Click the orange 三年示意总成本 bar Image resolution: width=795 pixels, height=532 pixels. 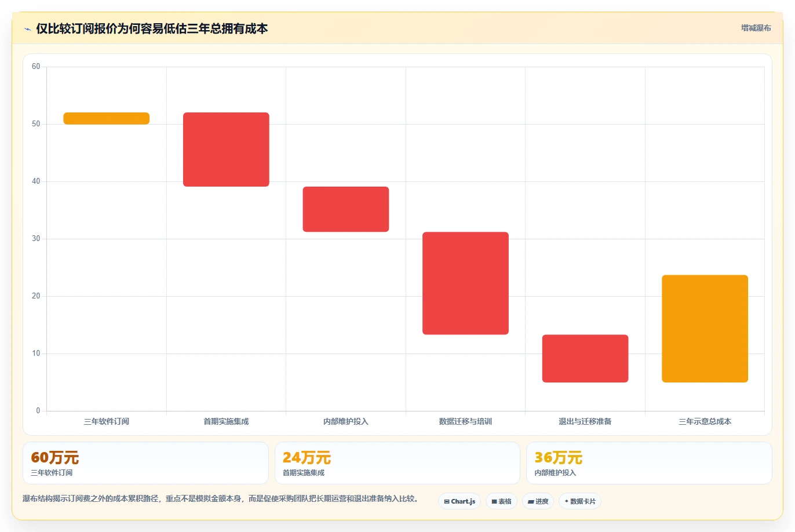pos(705,329)
